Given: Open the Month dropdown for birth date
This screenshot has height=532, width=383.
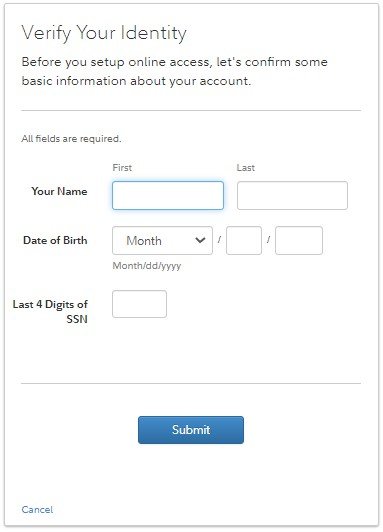Looking at the screenshot, I should click(x=162, y=241).
